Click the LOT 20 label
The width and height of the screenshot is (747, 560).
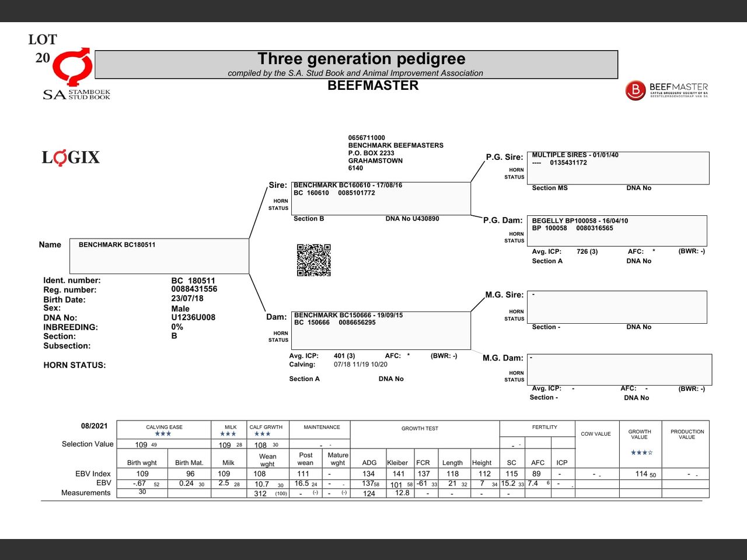tap(43, 48)
